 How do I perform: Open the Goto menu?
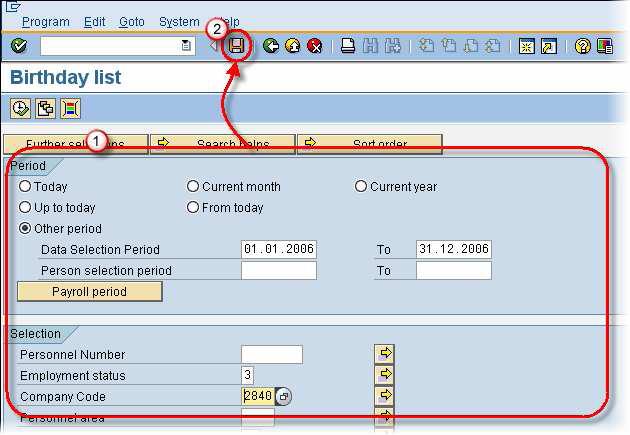131,21
